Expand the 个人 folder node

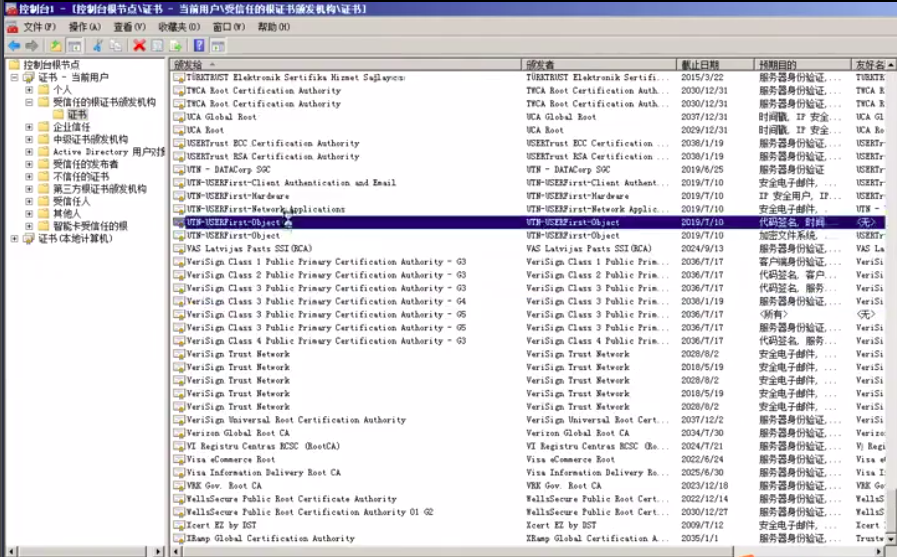pyautogui.click(x=29, y=90)
